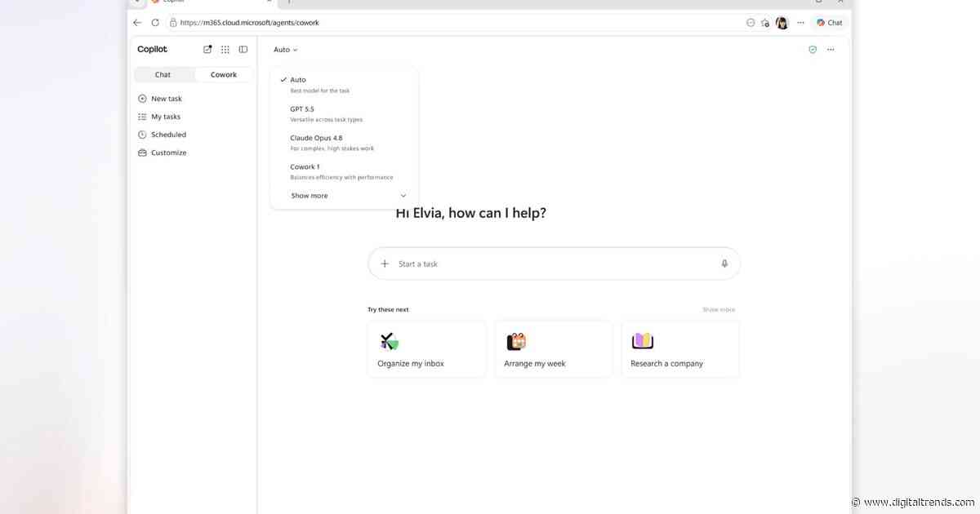Choose the GPT 5.5 model
The width and height of the screenshot is (980, 514).
pyautogui.click(x=344, y=113)
